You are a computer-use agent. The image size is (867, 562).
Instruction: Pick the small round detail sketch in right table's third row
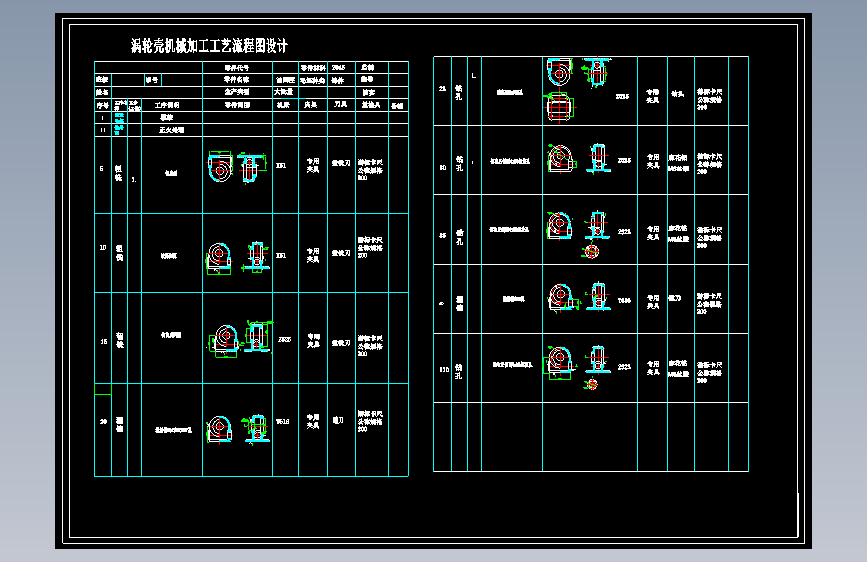click(591, 252)
